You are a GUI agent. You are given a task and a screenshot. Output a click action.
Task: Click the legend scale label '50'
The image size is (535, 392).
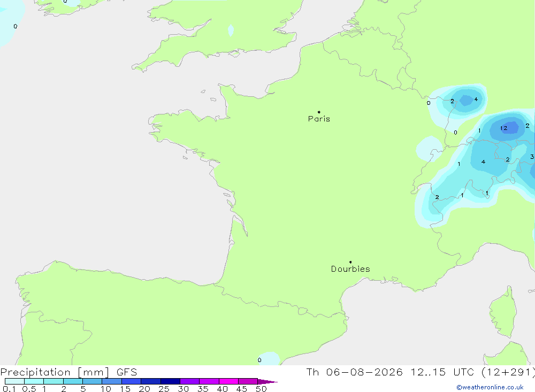[262, 389]
